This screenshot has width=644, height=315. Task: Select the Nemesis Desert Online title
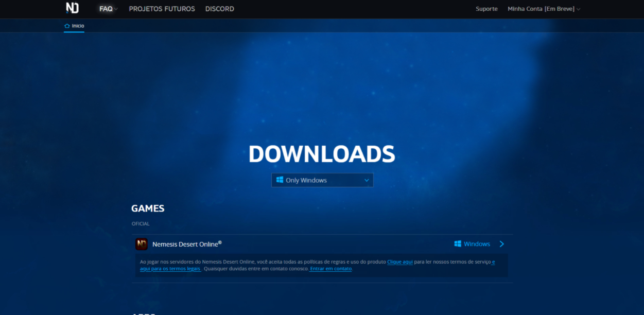pyautogui.click(x=187, y=244)
